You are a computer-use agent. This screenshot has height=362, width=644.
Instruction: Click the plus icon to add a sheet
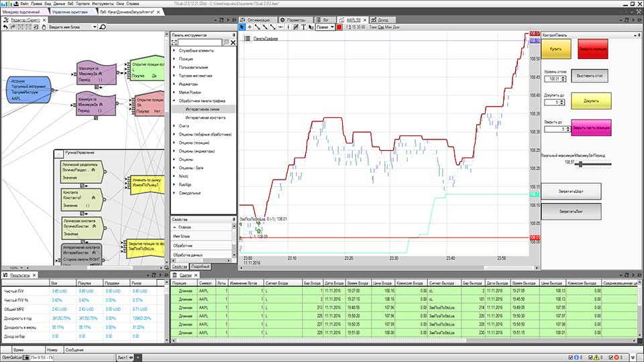tap(138, 357)
